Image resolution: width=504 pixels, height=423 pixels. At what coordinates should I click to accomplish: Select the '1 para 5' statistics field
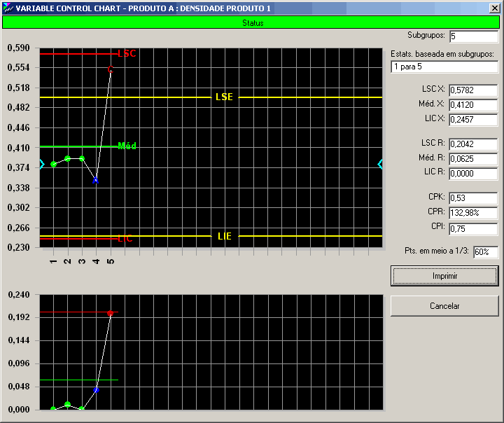pos(444,67)
